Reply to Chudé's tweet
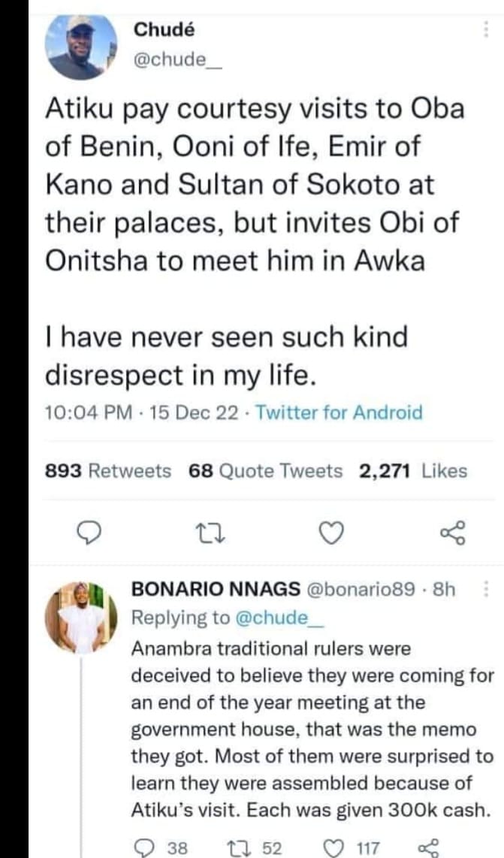504x858 pixels. pyautogui.click(x=89, y=533)
